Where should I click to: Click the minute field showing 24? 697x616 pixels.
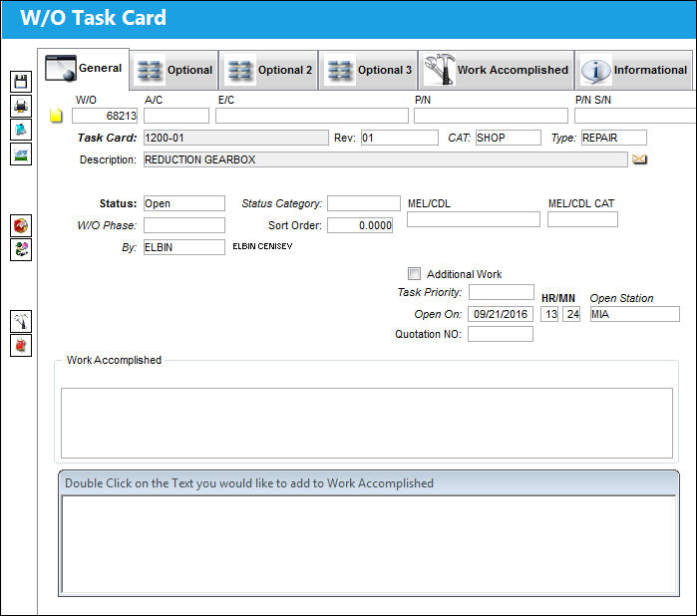point(571,314)
